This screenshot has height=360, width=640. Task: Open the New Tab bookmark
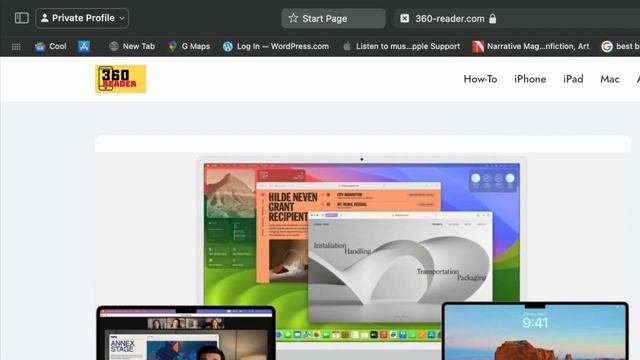click(132, 47)
